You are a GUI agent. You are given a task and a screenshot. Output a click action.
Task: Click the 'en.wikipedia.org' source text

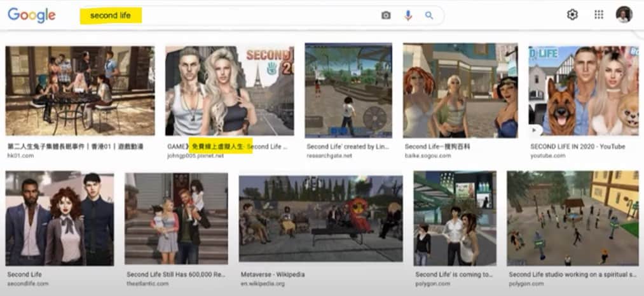point(263,284)
